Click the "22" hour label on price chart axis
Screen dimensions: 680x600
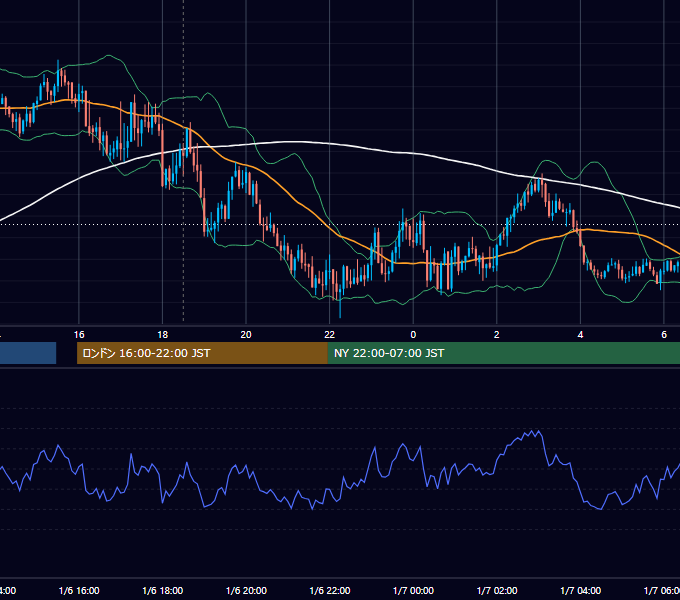[x=330, y=334]
